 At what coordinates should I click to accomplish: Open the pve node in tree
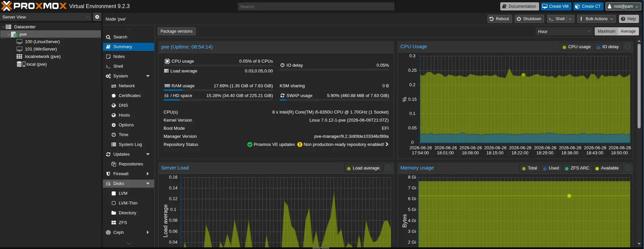[x=23, y=34]
